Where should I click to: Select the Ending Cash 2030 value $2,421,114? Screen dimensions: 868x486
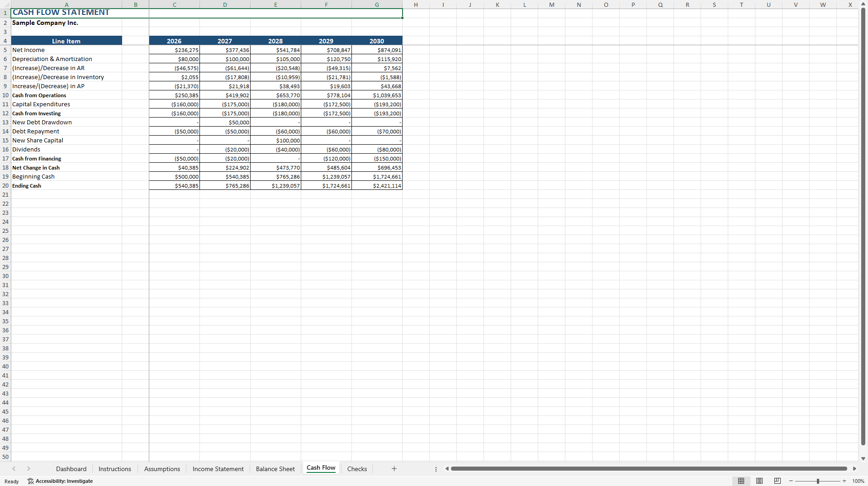377,186
